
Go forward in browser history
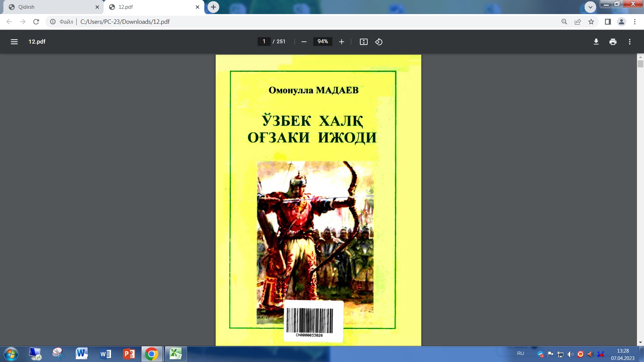click(22, 22)
